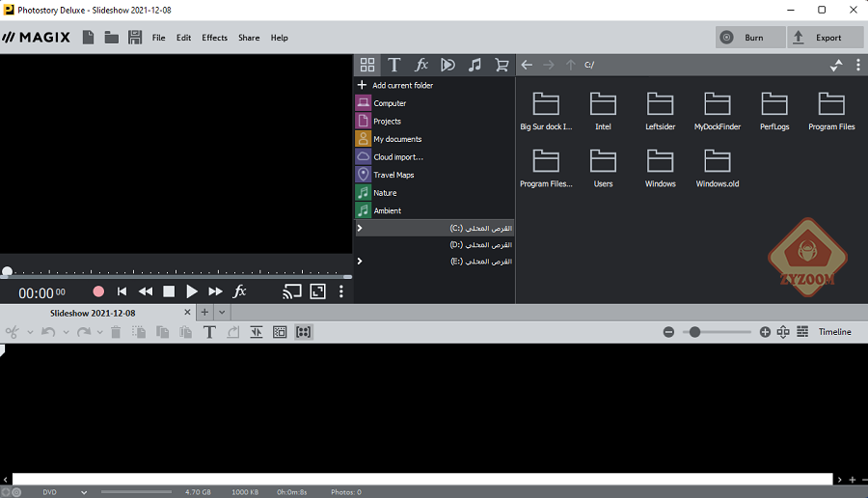Adjust the timeline zoom slider
868x498 pixels.
(694, 332)
